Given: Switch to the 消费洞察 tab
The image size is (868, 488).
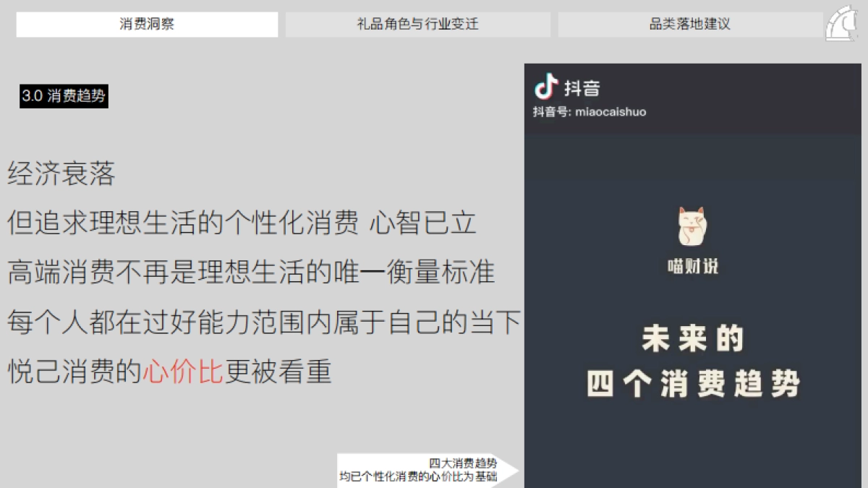Looking at the screenshot, I should pos(148,24).
